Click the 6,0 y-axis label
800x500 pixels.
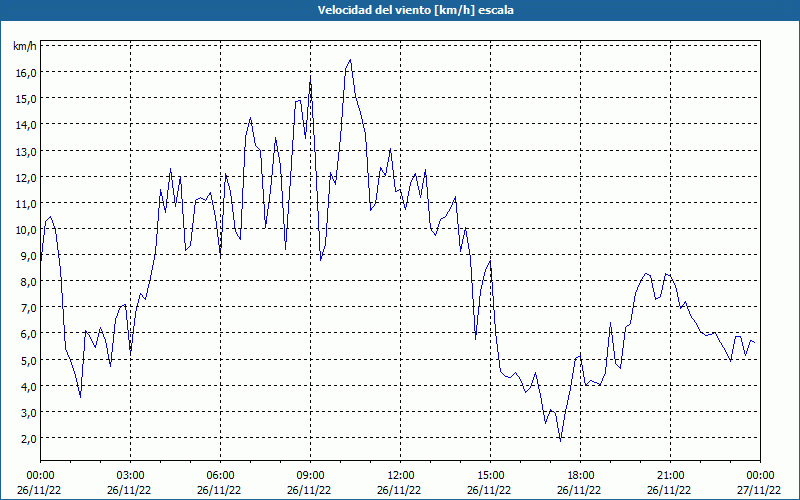[x=28, y=334]
